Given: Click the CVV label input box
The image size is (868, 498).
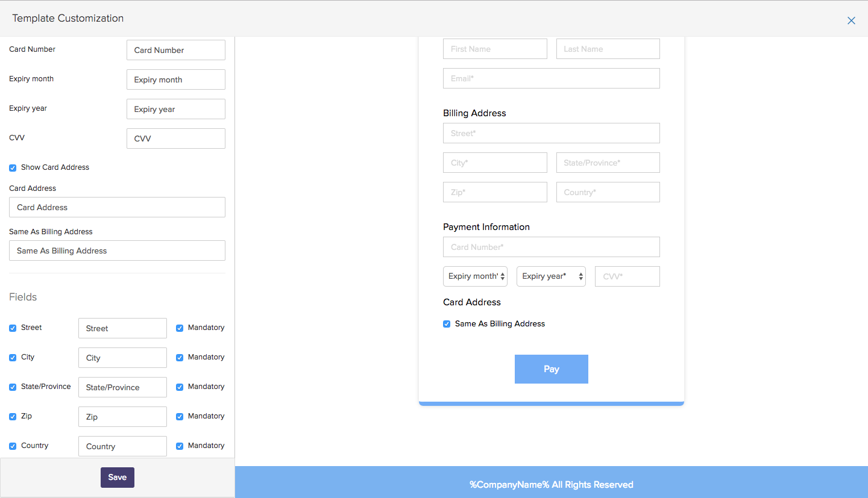Looking at the screenshot, I should coord(175,138).
